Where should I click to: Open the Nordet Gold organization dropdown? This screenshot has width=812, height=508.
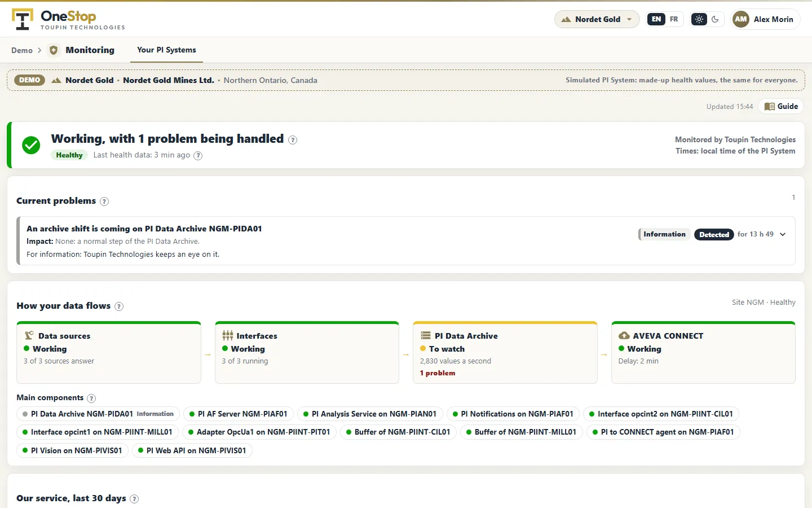pyautogui.click(x=597, y=19)
